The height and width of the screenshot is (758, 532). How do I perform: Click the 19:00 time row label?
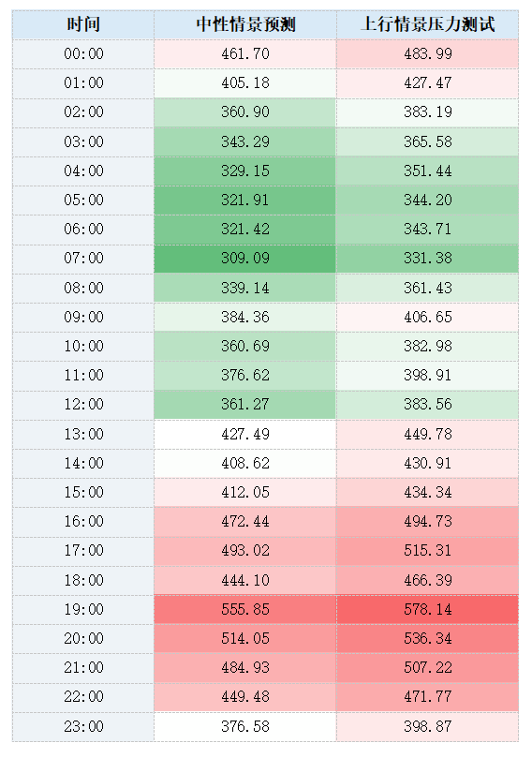click(83, 609)
